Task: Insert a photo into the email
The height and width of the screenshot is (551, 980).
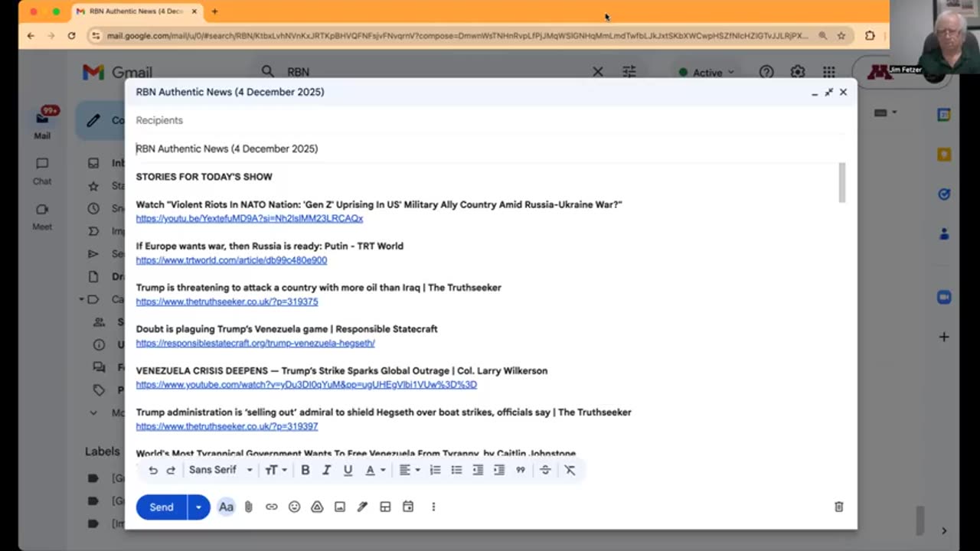Action: coord(340,507)
